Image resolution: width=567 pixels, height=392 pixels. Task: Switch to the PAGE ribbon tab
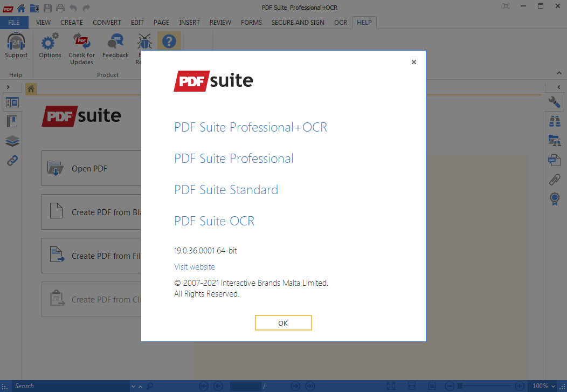pyautogui.click(x=161, y=23)
